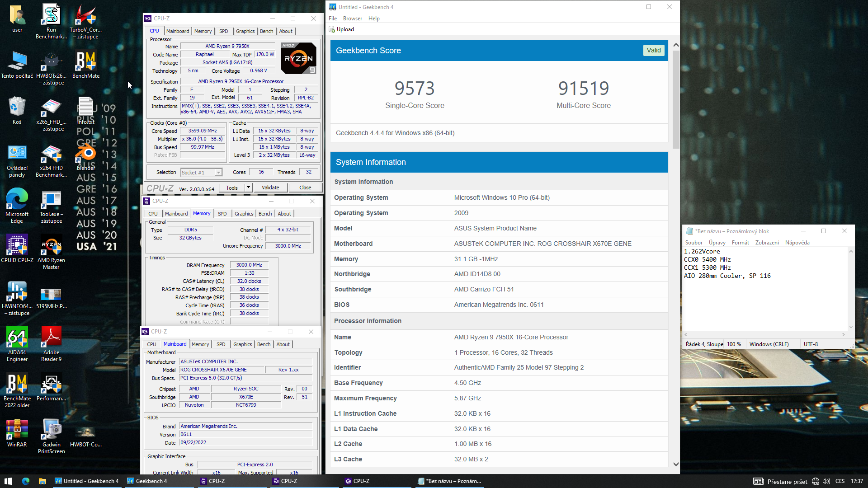The image size is (868, 488).
Task: Launch BenchMate desktop icon
Action: (85, 65)
